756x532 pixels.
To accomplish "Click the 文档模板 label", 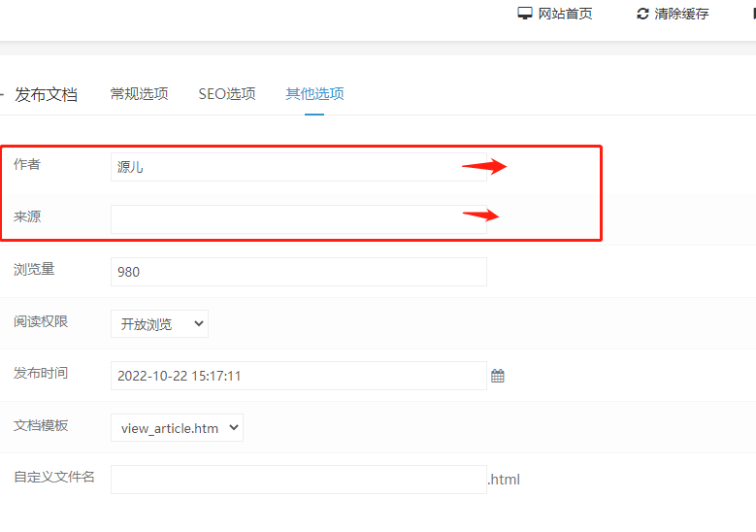I will [41, 425].
